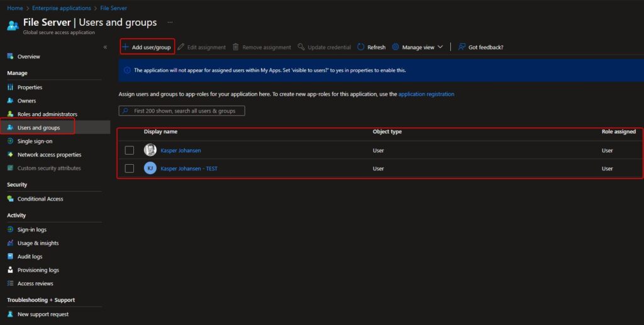
Task: Select Single sign-on in the sidebar
Action: click(x=35, y=141)
